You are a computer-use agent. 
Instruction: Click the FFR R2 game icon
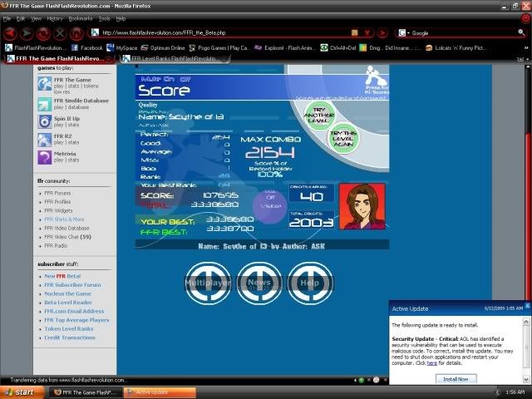coord(46,139)
